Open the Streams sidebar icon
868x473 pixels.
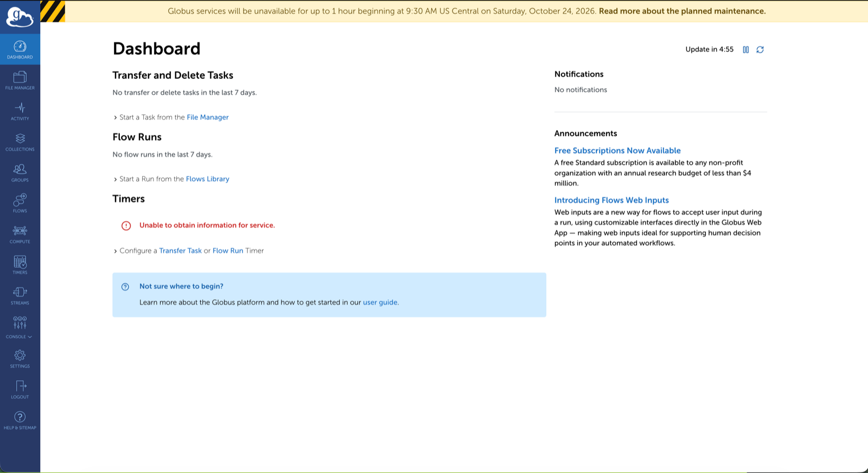coord(20,296)
